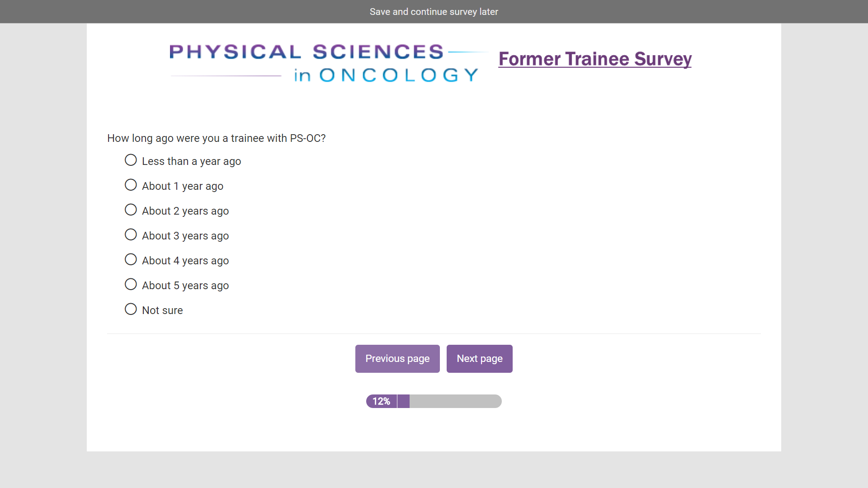Advance using the Next page button
The width and height of the screenshot is (868, 488).
479,359
